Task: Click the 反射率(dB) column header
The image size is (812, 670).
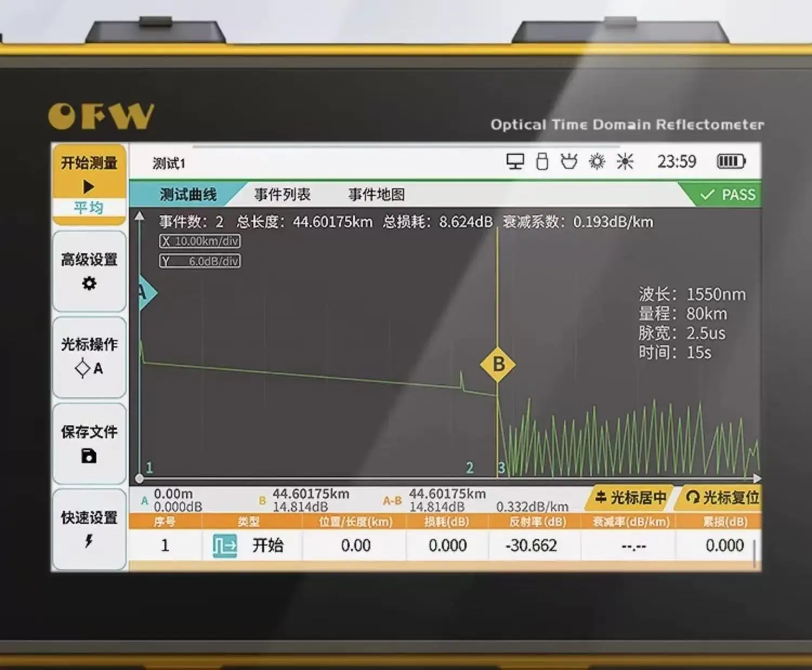Action: [538, 522]
